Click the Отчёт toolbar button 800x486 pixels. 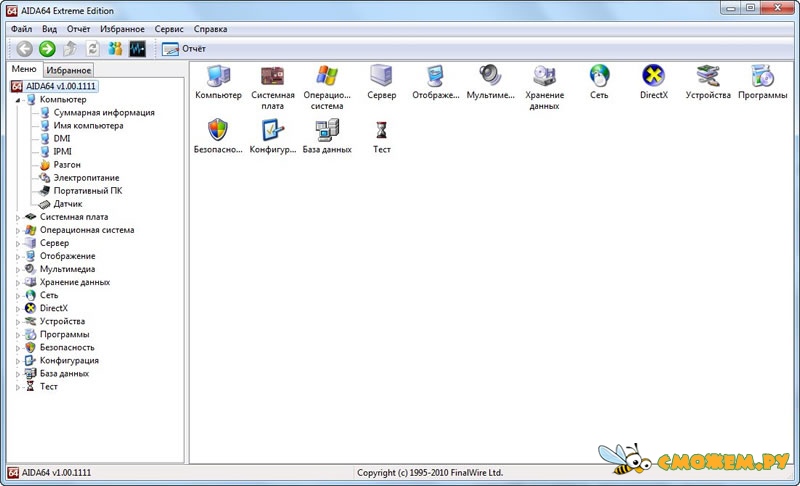pyautogui.click(x=184, y=49)
